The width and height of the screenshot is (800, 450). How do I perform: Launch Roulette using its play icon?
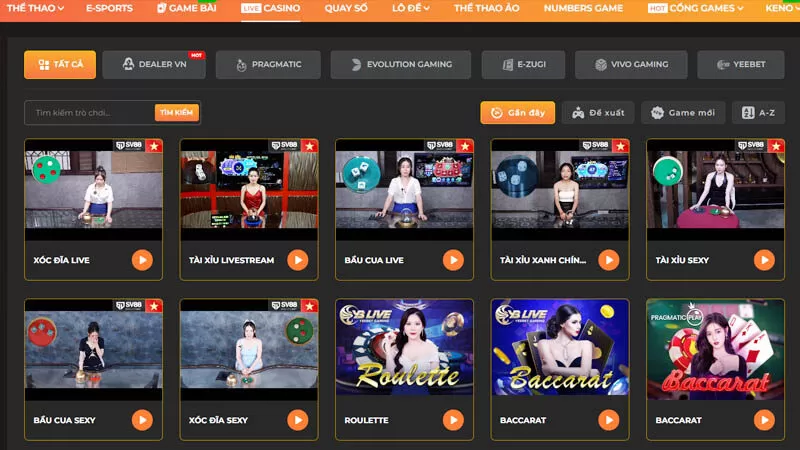[x=453, y=420]
